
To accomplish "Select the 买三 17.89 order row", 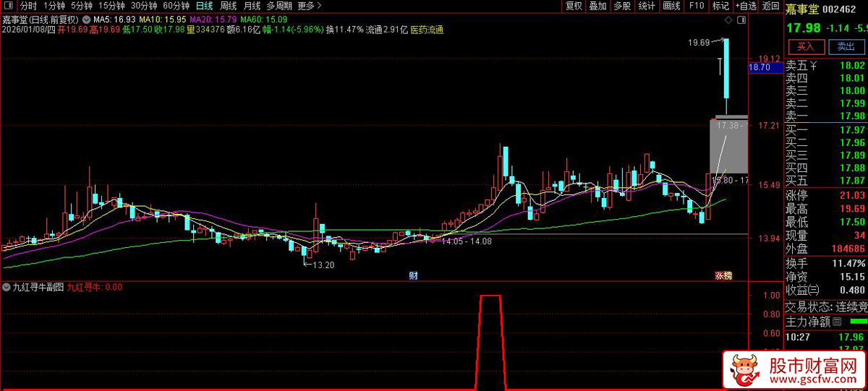I will [x=826, y=155].
